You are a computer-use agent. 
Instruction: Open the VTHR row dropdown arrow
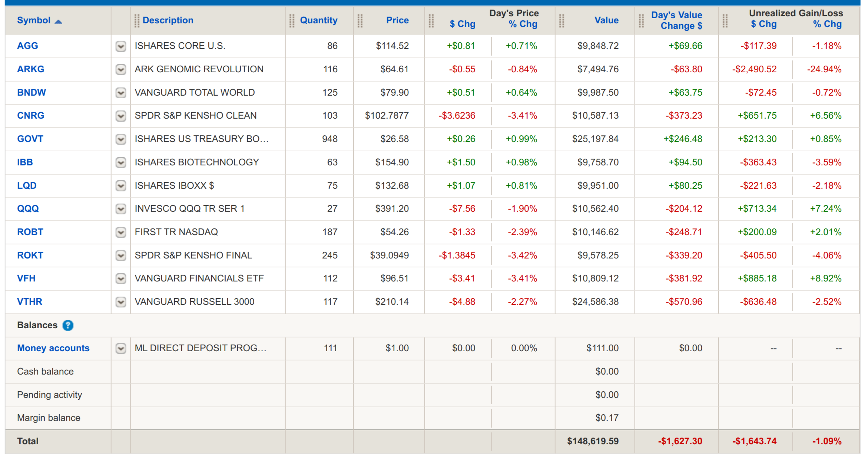pos(121,302)
